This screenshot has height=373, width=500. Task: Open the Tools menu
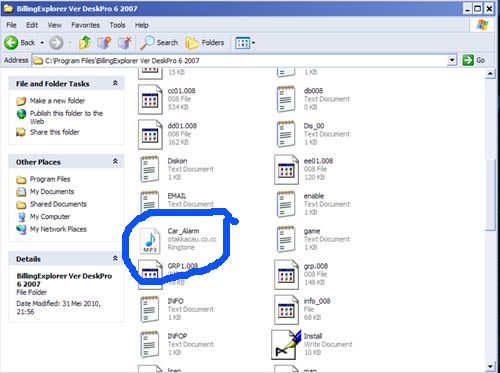(117, 25)
